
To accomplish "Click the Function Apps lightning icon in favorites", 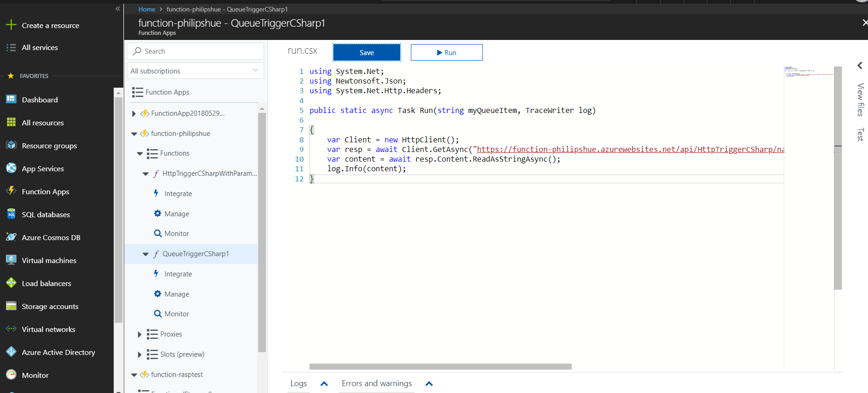I will coord(11,191).
